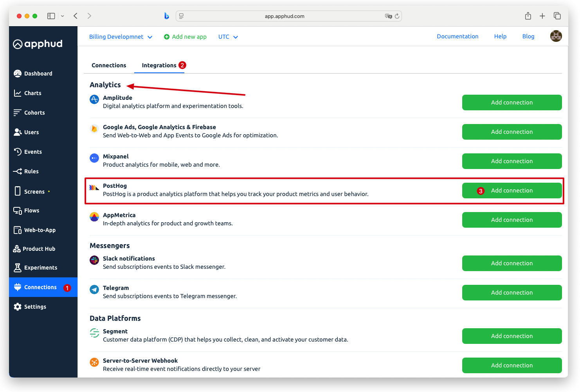Click the Messengers section heading
580x392 pixels.
pos(110,246)
